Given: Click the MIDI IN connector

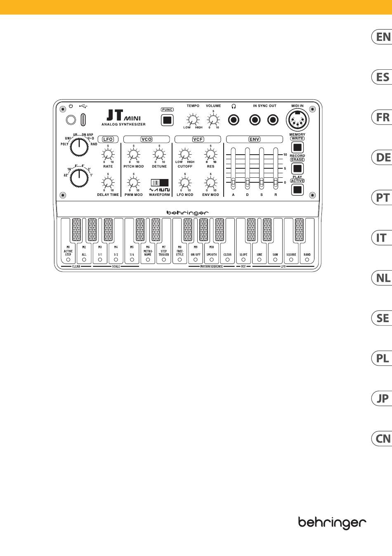Looking at the screenshot, I should click(x=298, y=121).
